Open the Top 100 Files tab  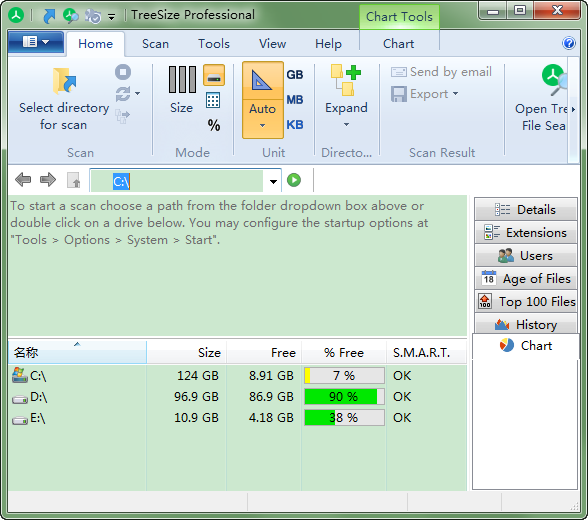525,301
